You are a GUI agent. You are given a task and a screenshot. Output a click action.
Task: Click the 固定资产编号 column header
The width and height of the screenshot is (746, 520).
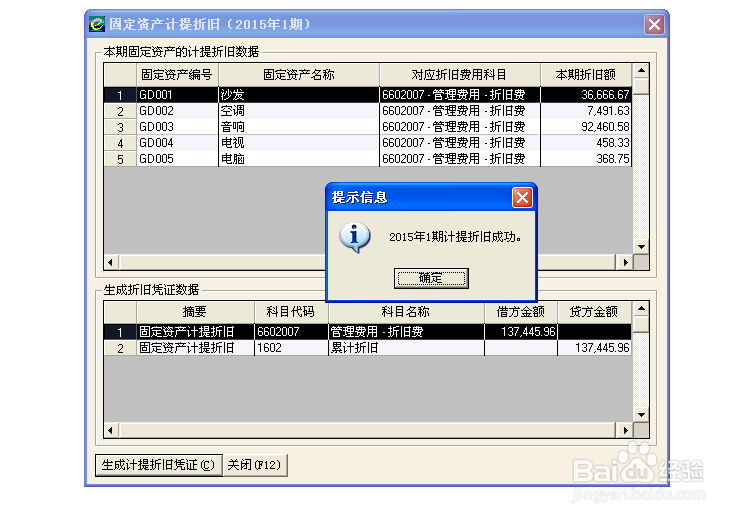pos(177,75)
